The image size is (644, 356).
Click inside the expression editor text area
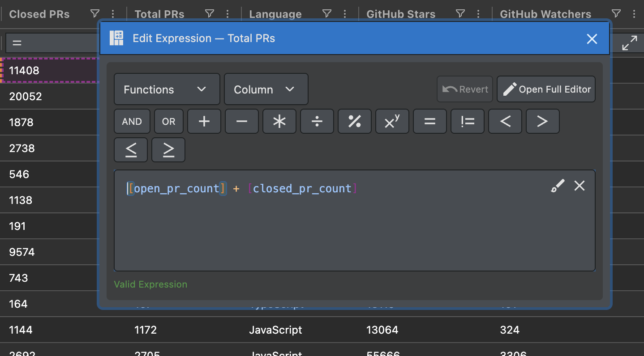[355, 220]
